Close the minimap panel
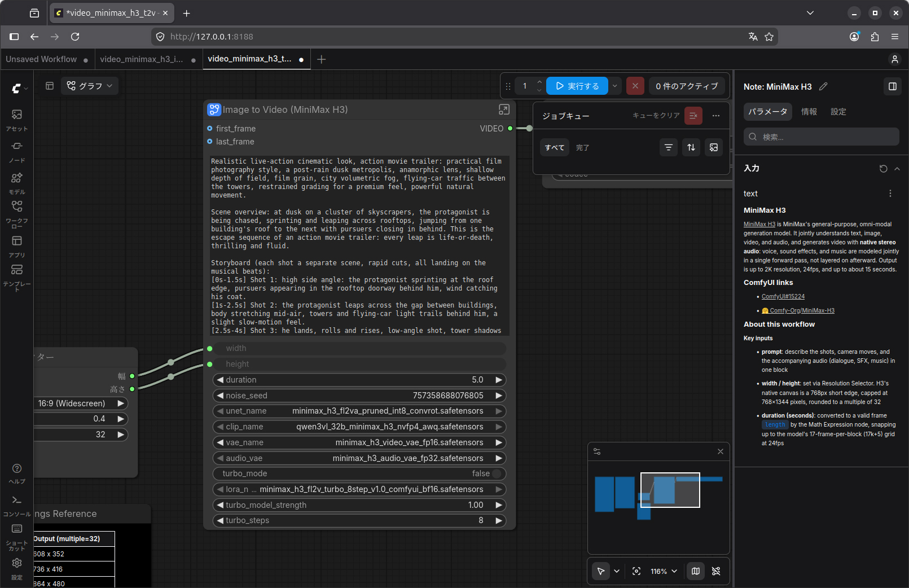The width and height of the screenshot is (909, 588). (x=721, y=451)
